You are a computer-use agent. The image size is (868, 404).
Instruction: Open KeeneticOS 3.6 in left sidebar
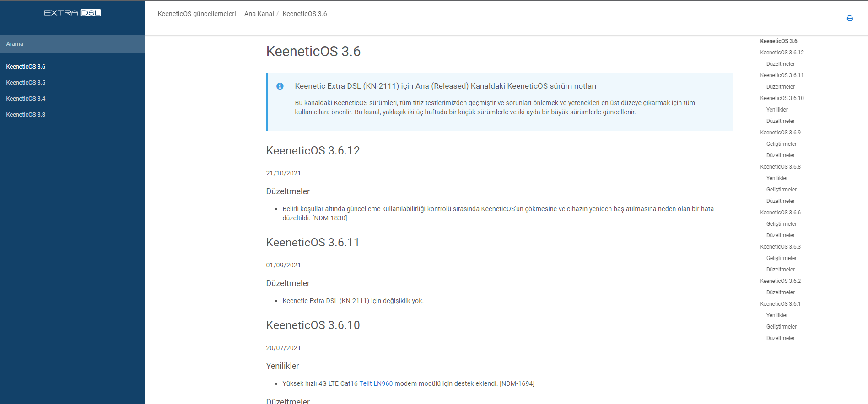click(x=26, y=67)
